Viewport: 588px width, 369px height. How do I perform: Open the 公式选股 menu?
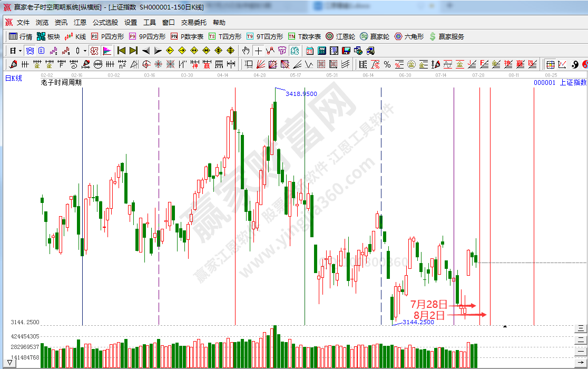(105, 23)
